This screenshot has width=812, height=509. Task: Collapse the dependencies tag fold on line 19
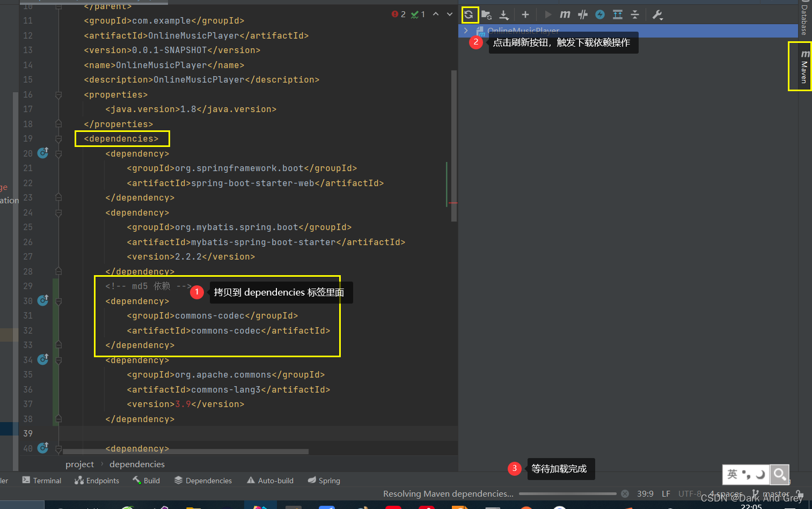click(58, 139)
